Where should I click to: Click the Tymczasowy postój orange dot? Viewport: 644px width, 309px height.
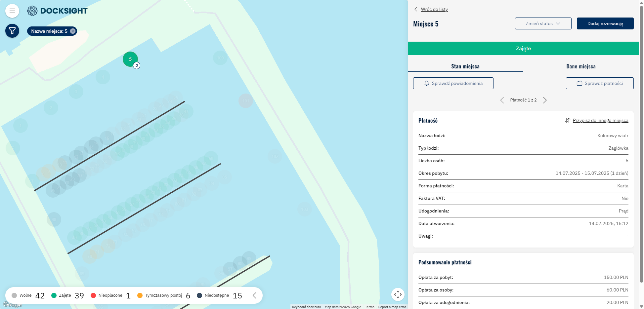140,295
